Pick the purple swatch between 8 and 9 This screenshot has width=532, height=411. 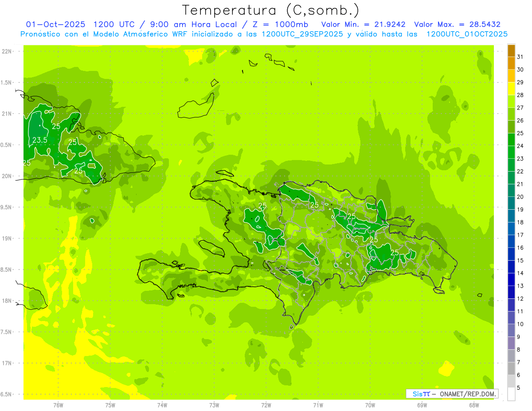[511, 343]
